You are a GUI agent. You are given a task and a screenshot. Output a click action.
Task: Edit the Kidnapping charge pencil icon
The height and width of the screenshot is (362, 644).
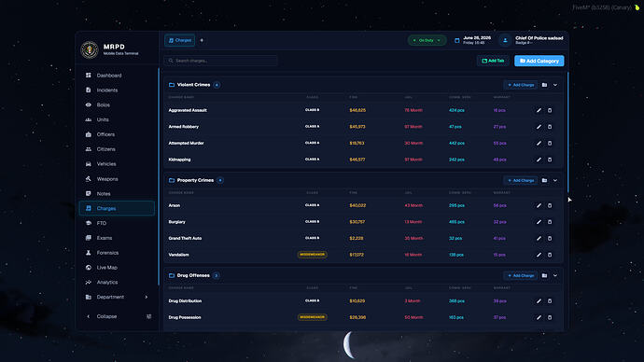point(539,160)
